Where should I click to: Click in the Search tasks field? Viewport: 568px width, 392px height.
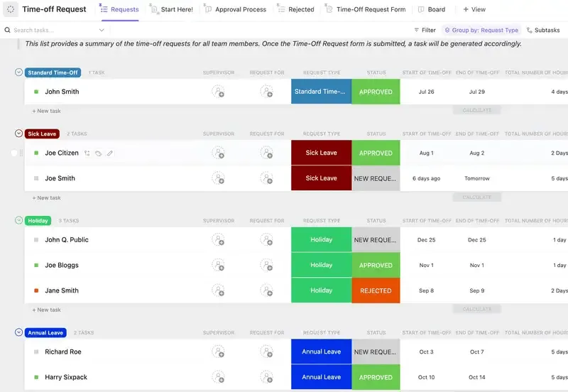tap(55, 30)
